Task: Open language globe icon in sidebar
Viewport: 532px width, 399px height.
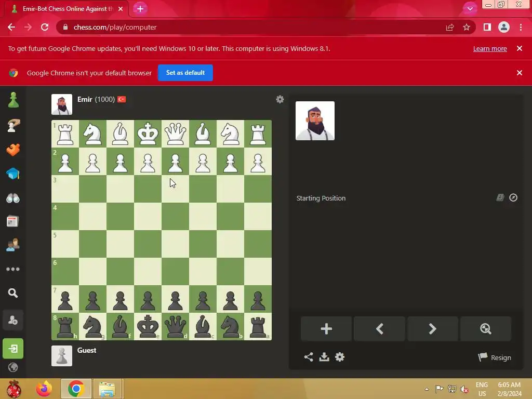Action: click(13, 367)
